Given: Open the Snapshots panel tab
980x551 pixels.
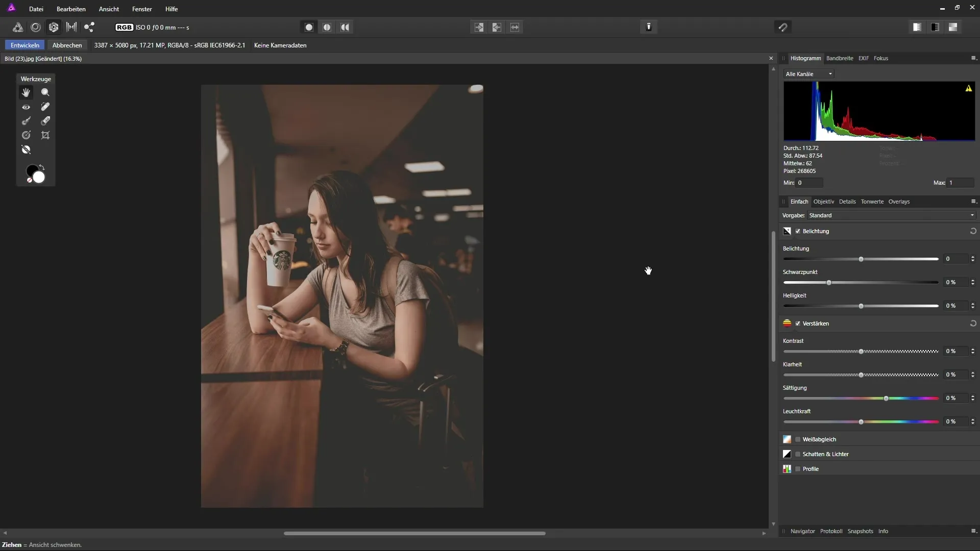Looking at the screenshot, I should (x=861, y=531).
